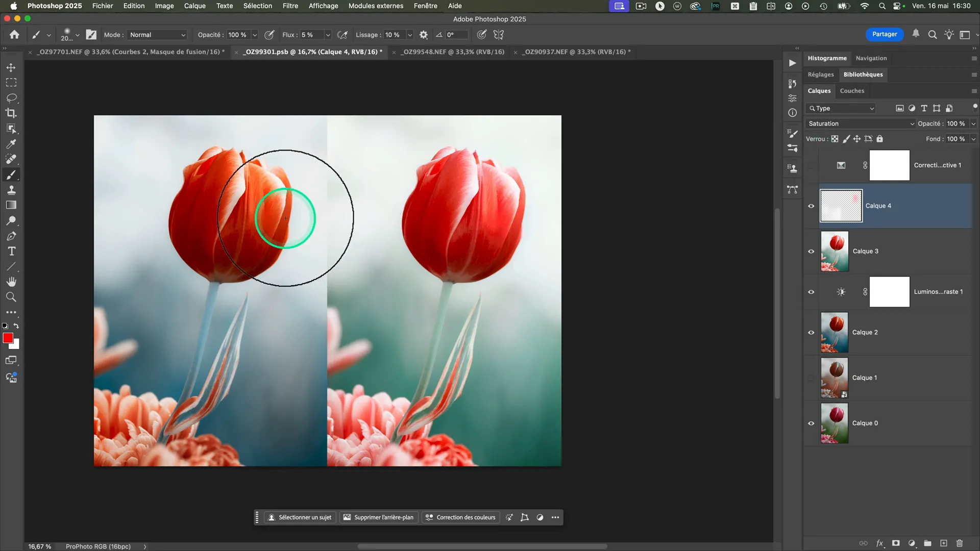
Task: Open the Filtre menu
Action: (x=290, y=6)
